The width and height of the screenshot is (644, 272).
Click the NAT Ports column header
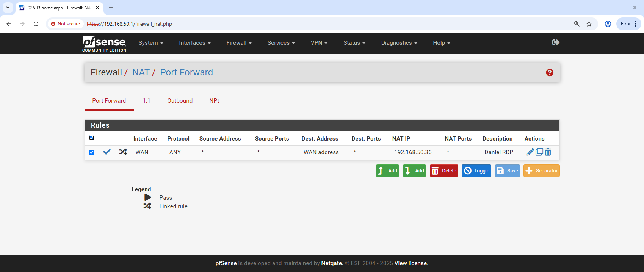(458, 139)
